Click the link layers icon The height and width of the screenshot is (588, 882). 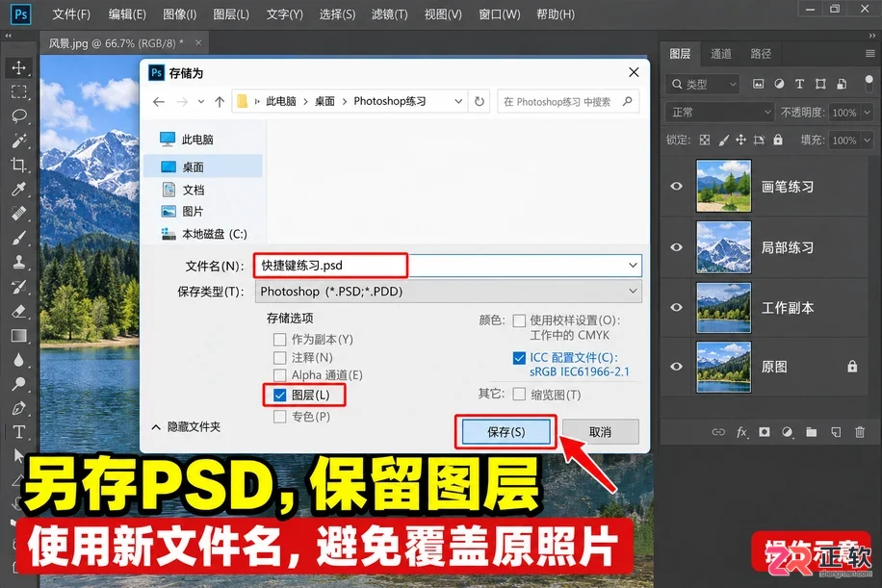(x=718, y=432)
